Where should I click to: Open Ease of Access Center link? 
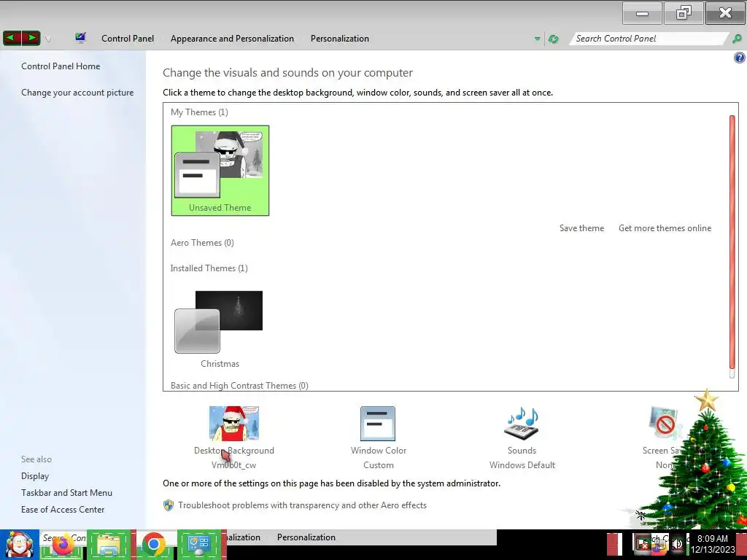point(63,510)
